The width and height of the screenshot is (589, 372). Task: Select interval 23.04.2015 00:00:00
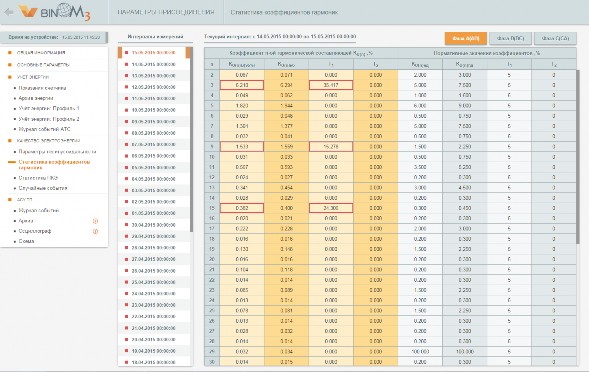tap(153, 305)
